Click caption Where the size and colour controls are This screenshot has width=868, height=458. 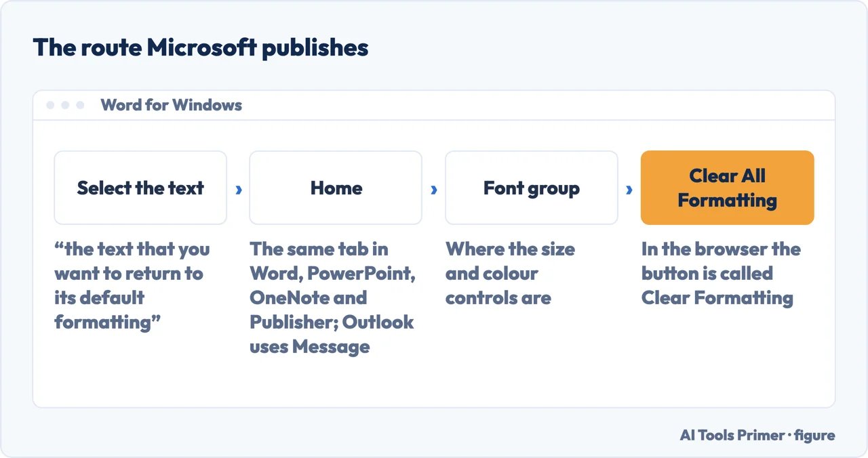(510, 274)
